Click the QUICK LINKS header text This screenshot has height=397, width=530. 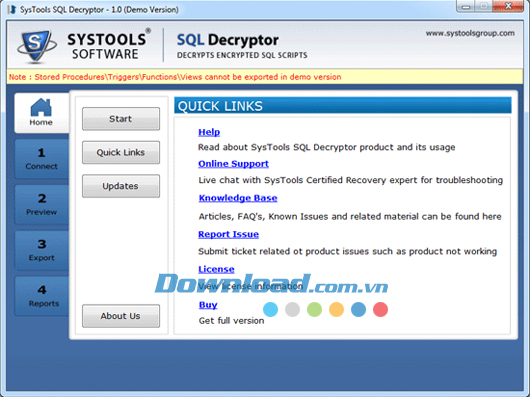220,106
